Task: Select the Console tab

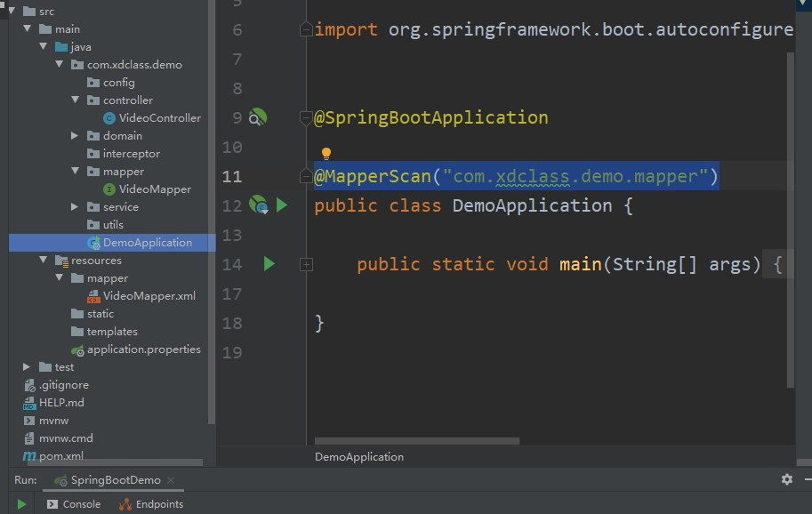Action: (81, 503)
